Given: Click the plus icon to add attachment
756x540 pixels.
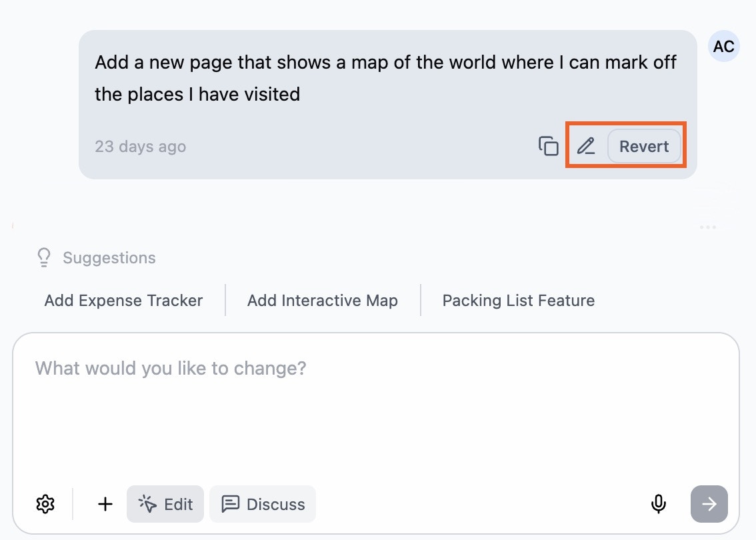Looking at the screenshot, I should tap(105, 504).
